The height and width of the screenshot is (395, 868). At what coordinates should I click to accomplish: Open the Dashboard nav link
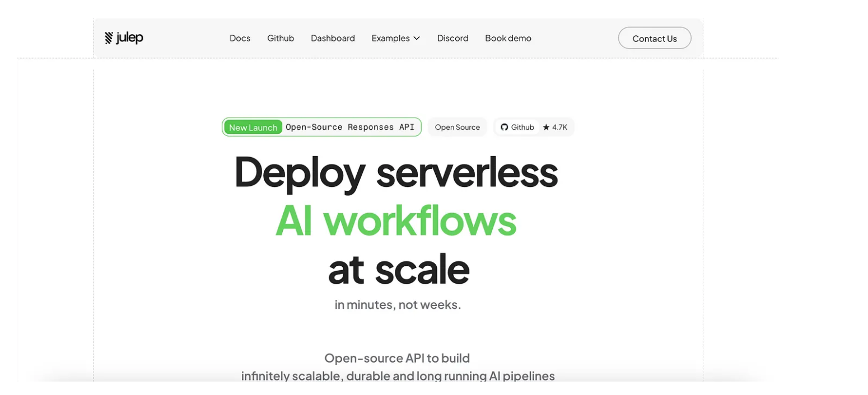pos(333,38)
